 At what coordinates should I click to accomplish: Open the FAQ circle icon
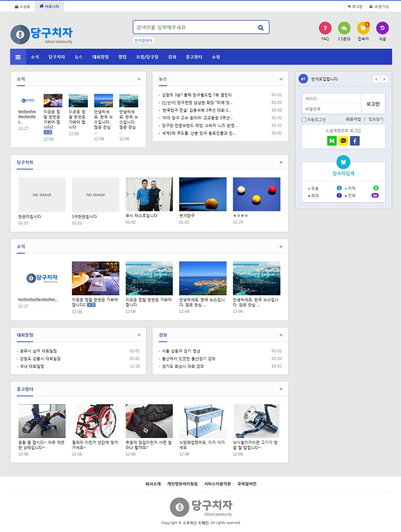tap(325, 28)
